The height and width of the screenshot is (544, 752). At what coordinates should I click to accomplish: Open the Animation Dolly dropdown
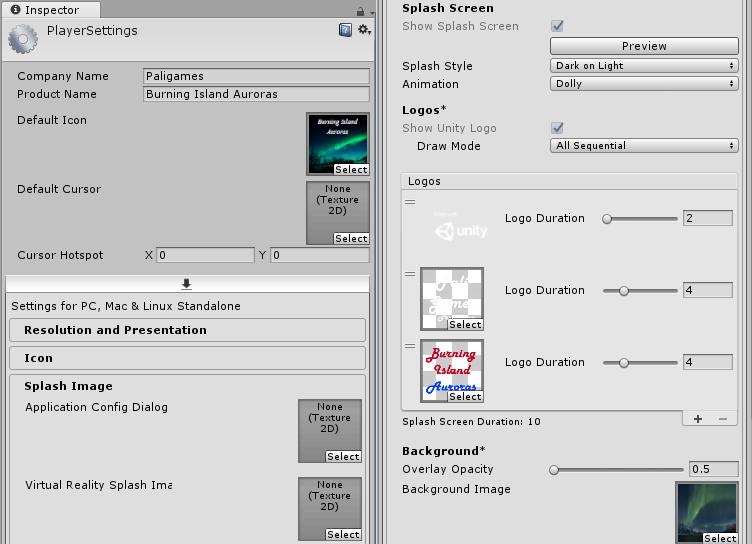click(x=644, y=83)
